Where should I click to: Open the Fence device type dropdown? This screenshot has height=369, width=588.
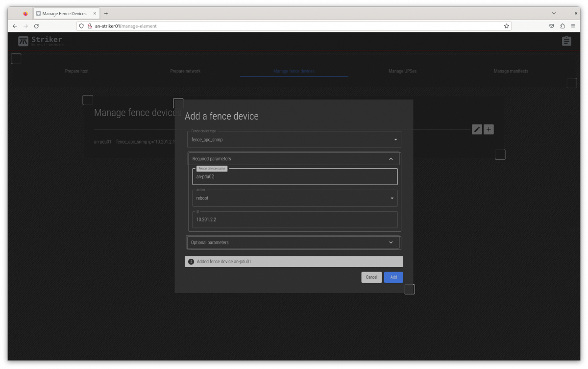tap(294, 140)
